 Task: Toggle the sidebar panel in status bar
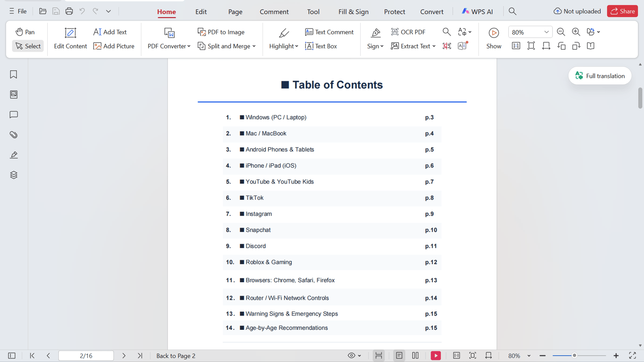12,356
